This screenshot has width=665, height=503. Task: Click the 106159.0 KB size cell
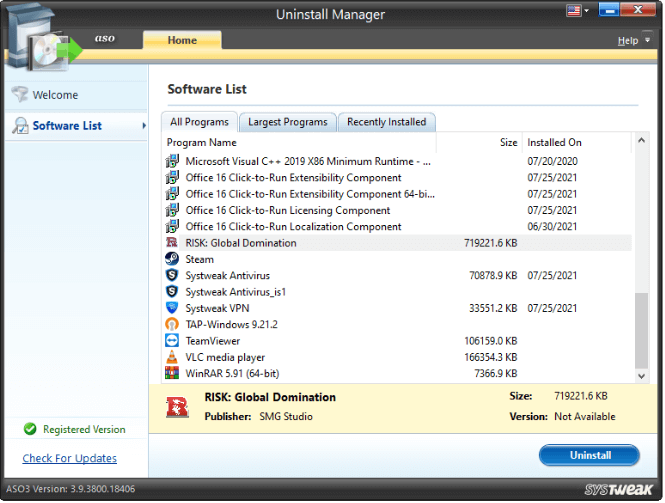coord(491,341)
